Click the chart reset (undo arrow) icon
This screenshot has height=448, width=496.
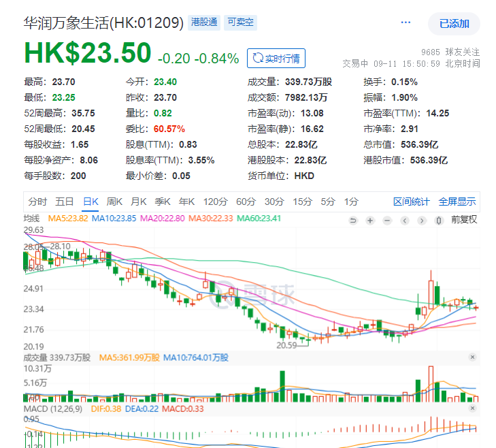click(353, 221)
